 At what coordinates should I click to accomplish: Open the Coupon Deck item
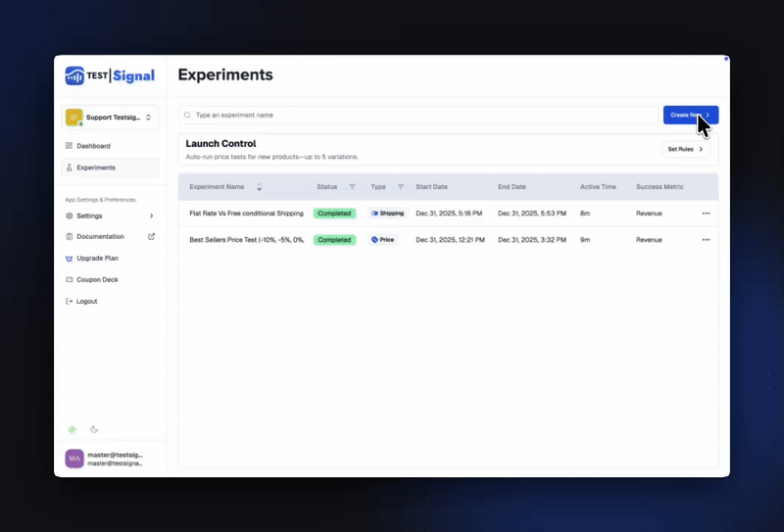coord(97,280)
